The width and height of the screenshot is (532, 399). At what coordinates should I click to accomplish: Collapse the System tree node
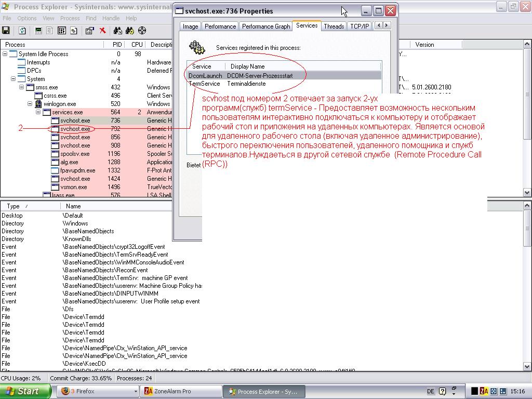tap(13, 79)
